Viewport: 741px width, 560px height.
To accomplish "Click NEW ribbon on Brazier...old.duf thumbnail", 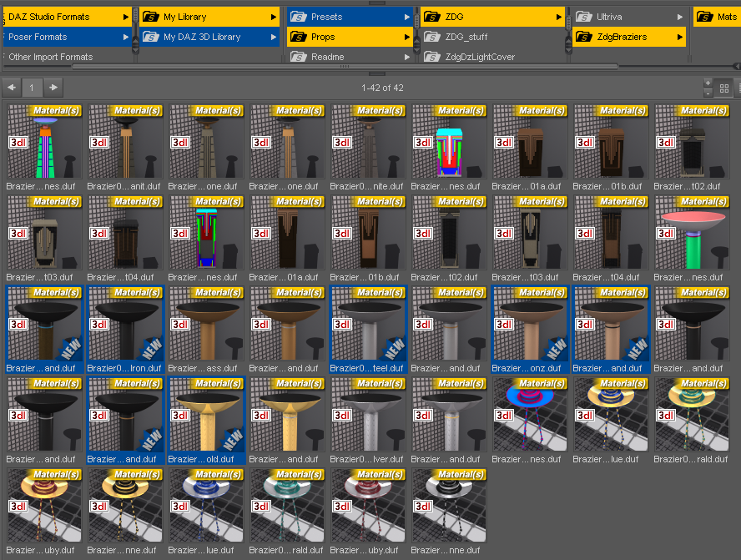I will 232,440.
